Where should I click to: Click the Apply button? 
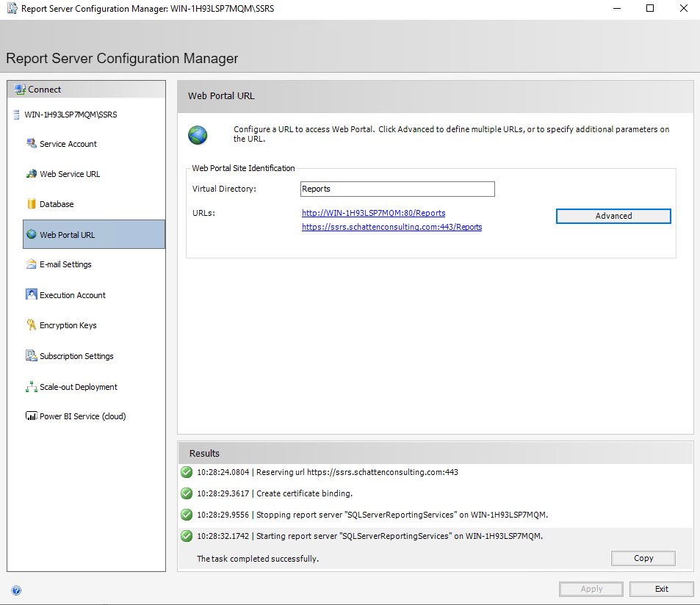(x=591, y=588)
